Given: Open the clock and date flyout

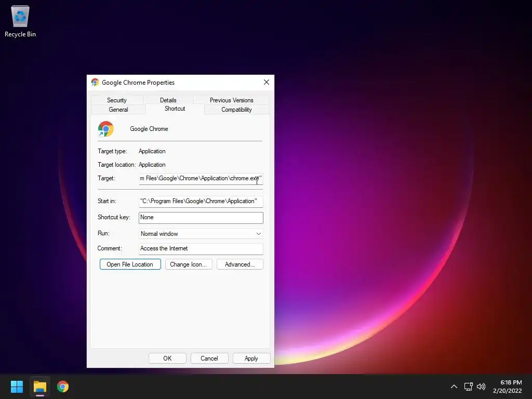Looking at the screenshot, I should [507, 387].
